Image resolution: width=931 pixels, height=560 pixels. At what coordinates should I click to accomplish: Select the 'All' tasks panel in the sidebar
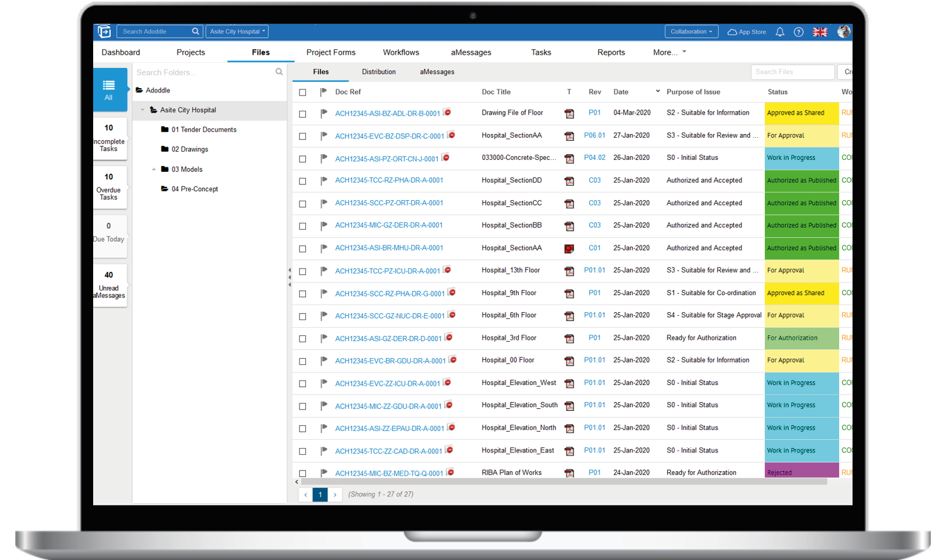[110, 89]
